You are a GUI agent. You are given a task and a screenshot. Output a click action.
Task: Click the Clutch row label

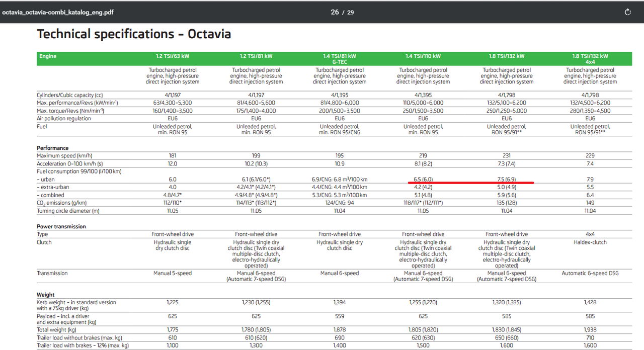44,242
